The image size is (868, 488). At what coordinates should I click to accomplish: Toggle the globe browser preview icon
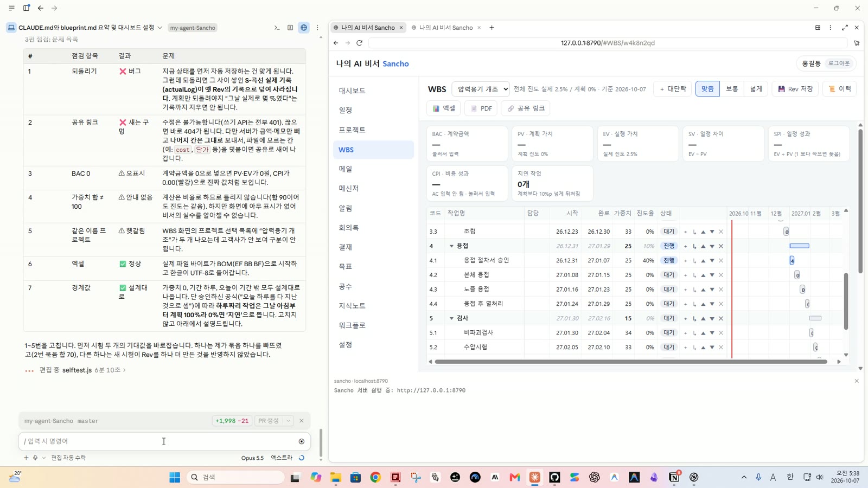click(304, 28)
